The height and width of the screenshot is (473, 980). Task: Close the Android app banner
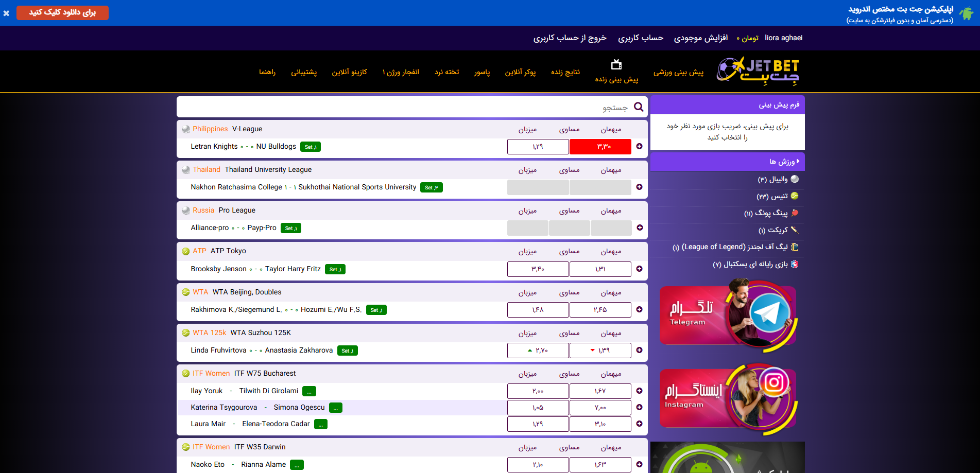tap(6, 13)
